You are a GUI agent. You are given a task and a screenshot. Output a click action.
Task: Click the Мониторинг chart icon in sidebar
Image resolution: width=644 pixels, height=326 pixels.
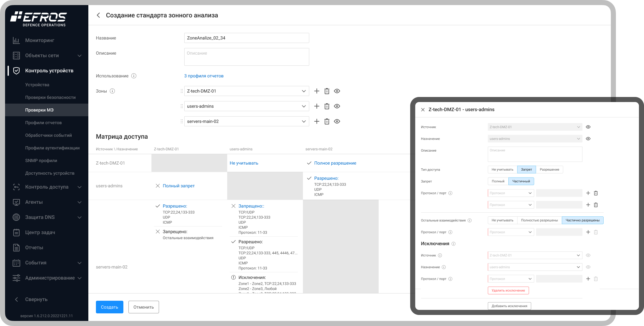pos(16,40)
